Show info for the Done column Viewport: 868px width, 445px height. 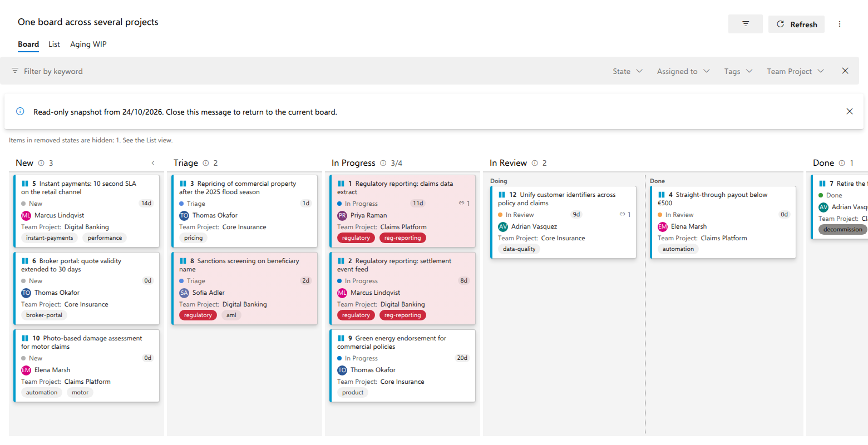pyautogui.click(x=842, y=163)
